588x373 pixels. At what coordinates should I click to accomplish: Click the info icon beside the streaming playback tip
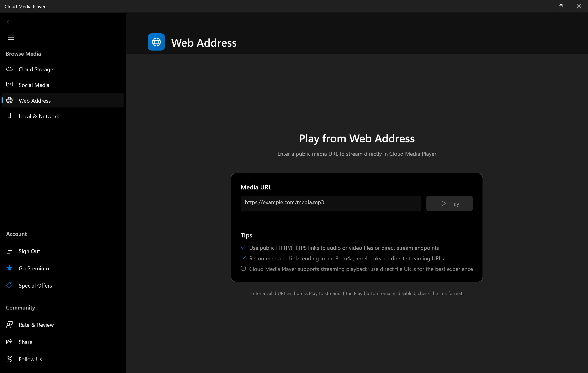(x=243, y=268)
